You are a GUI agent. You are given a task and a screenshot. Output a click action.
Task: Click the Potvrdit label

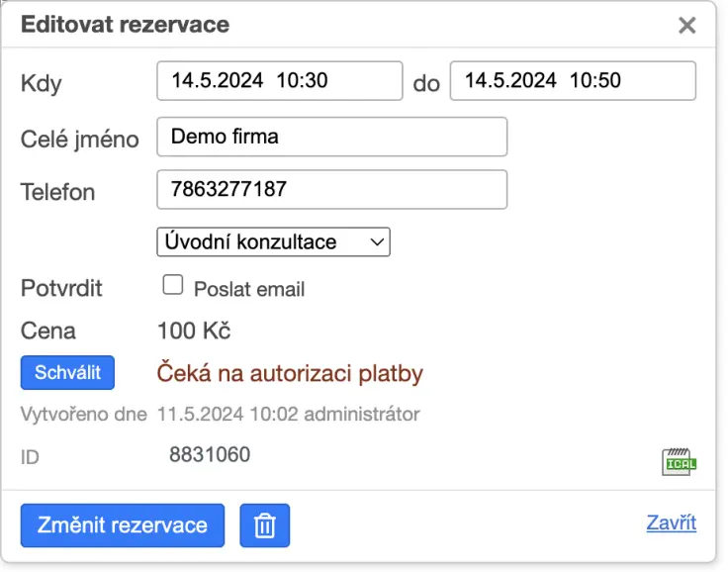tap(61, 288)
